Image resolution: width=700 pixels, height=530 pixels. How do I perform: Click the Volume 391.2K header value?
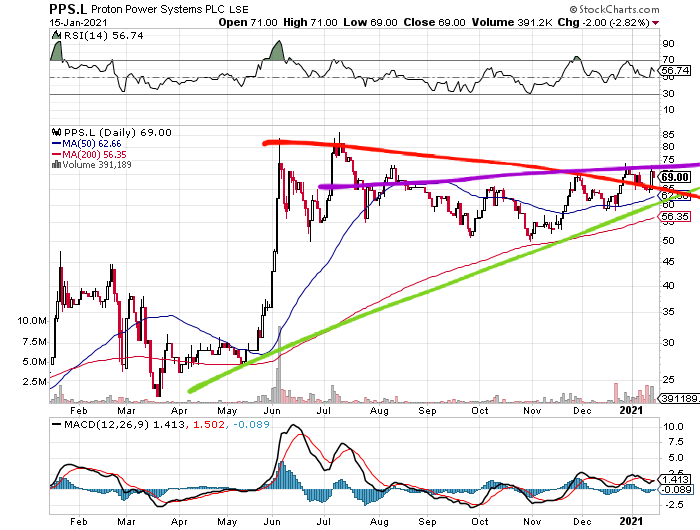(512, 22)
